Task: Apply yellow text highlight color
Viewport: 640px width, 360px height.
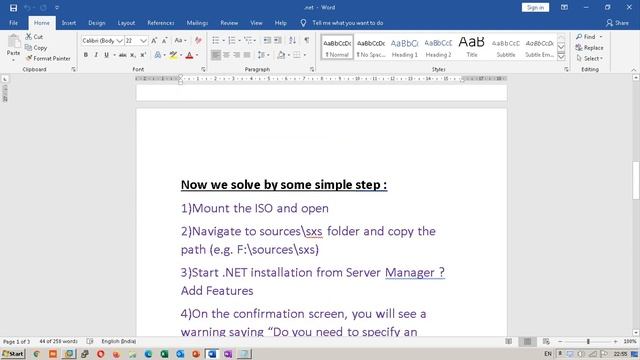Action: 173,55
